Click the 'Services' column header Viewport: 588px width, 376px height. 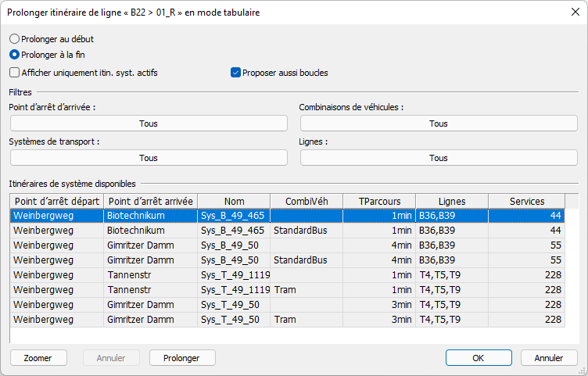[526, 201]
